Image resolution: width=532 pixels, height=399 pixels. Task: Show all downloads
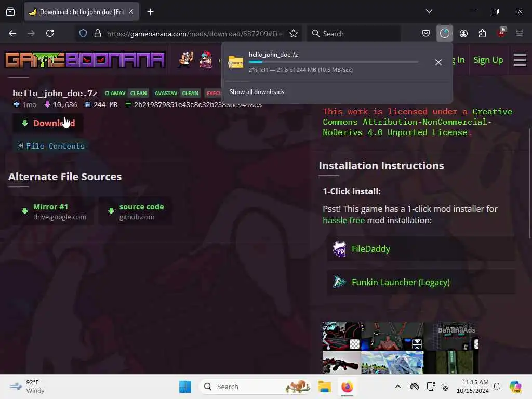click(257, 92)
